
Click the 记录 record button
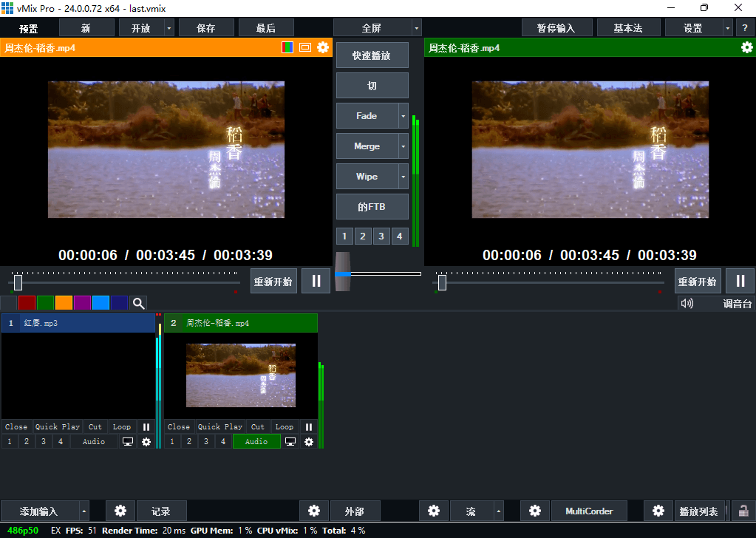coord(161,511)
